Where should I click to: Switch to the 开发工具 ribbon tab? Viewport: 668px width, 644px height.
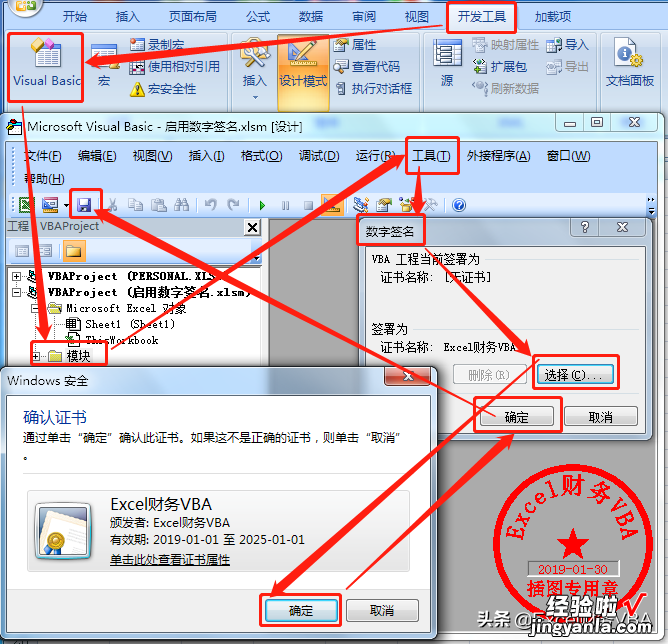[x=481, y=17]
